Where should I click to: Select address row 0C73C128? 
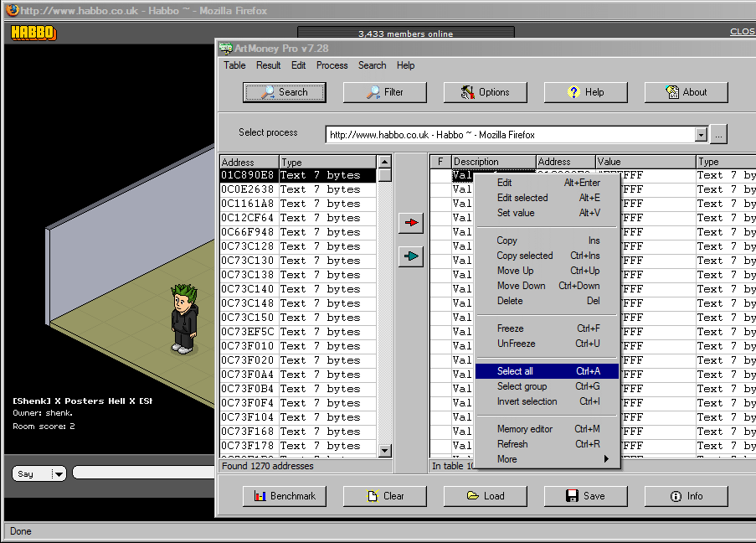click(297, 246)
